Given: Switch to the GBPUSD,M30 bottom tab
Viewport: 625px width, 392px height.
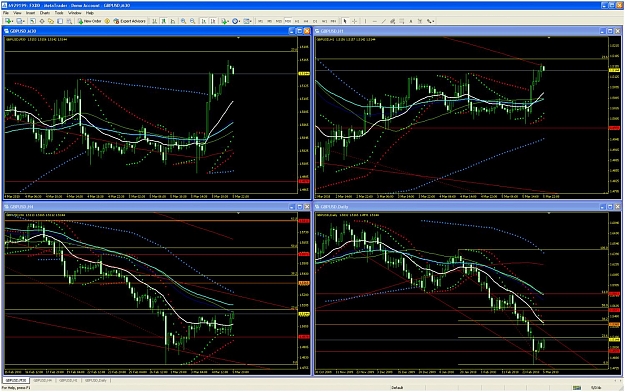Looking at the screenshot, I should click(16, 381).
